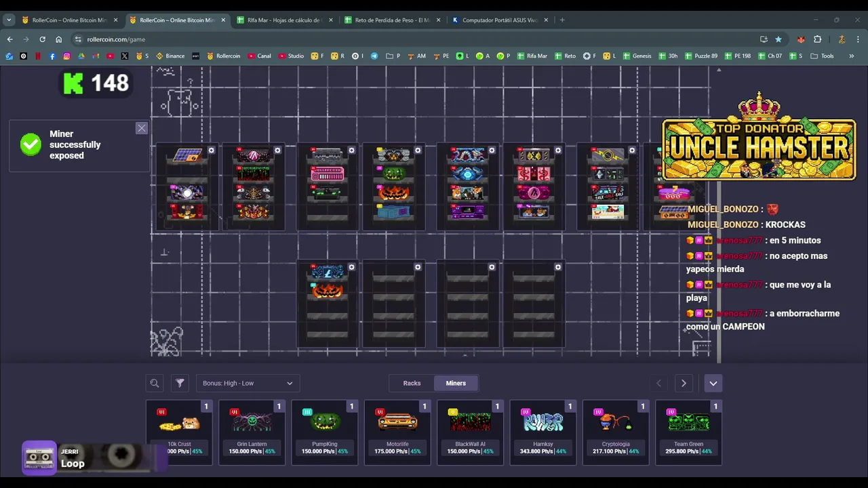Screen dimensions: 868x488
Task: Open the Google Drive bookmark
Action: point(81,56)
